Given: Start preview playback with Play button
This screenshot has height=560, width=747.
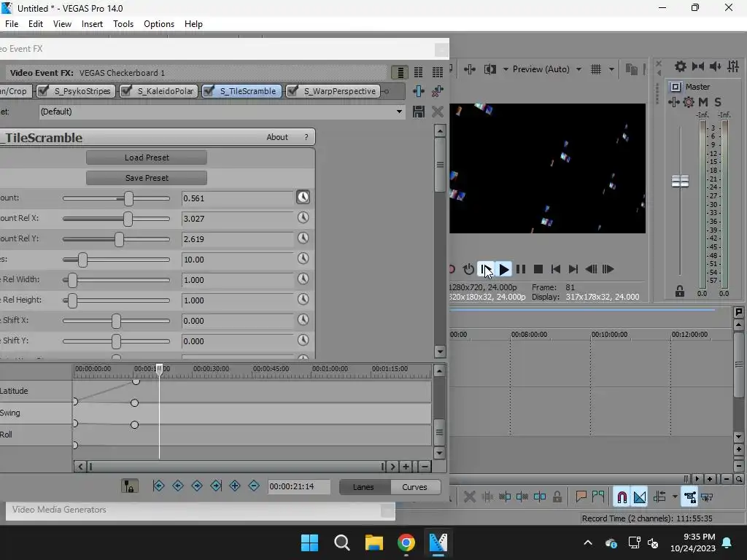Looking at the screenshot, I should coord(503,270).
